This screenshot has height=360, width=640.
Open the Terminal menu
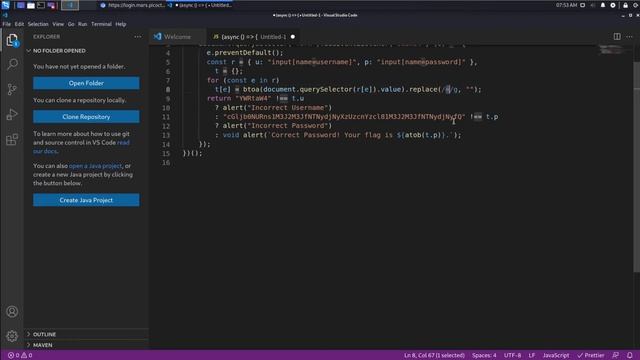click(x=101, y=24)
